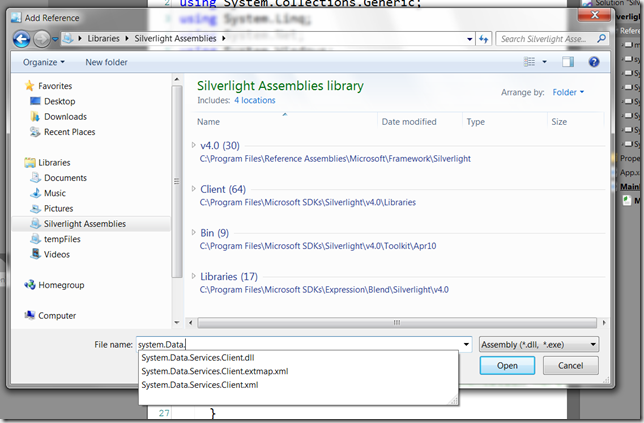The height and width of the screenshot is (423, 644).
Task: Open the address bar history dropdown
Action: (x=469, y=39)
